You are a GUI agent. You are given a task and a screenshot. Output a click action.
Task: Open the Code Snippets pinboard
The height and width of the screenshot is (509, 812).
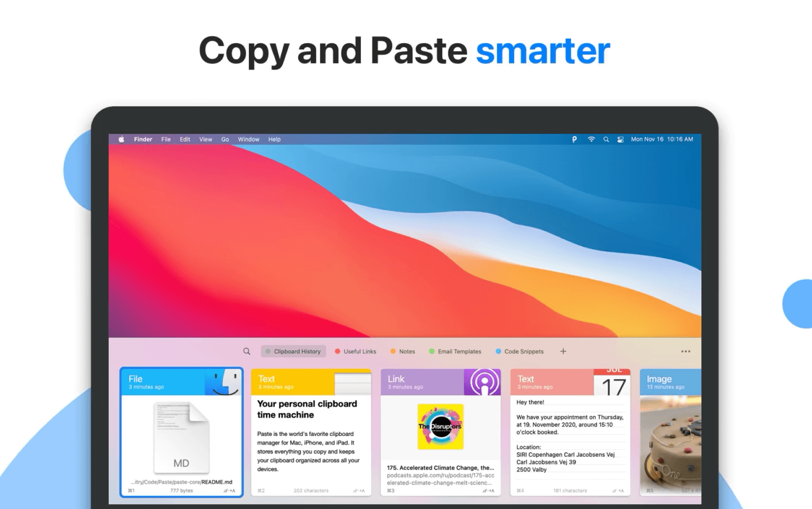(519, 351)
